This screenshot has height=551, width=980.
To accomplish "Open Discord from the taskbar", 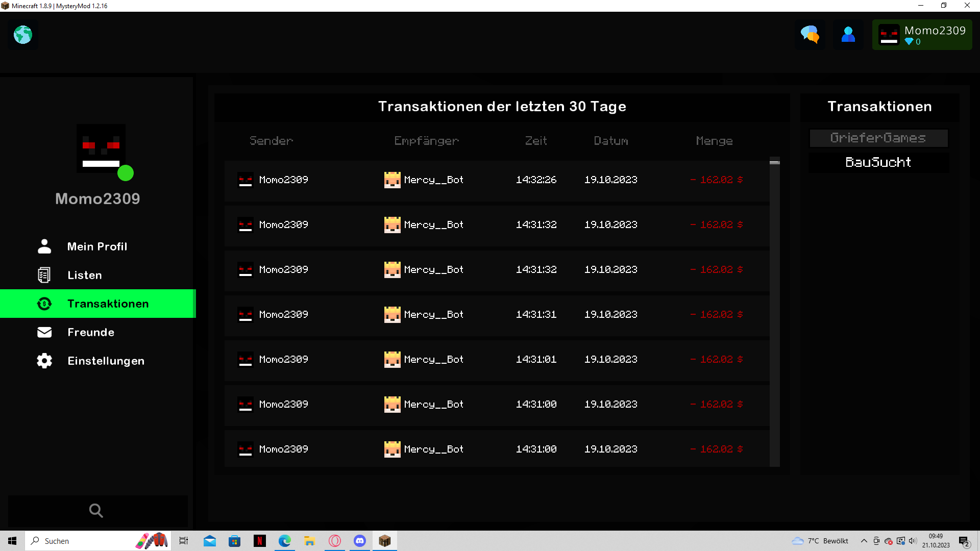I will [x=360, y=541].
